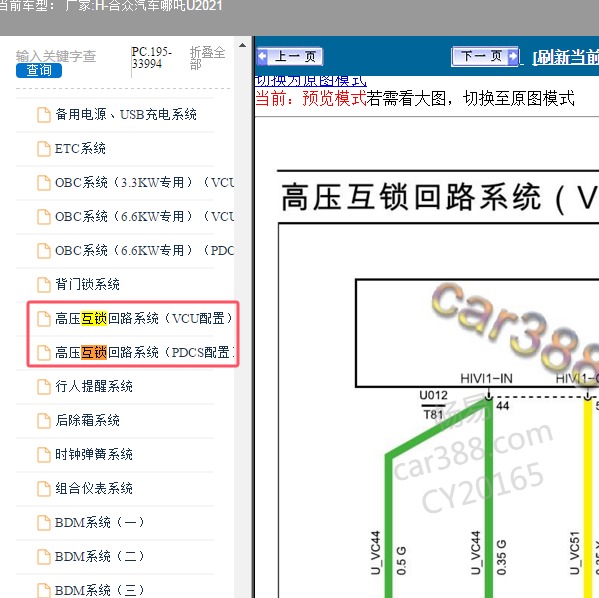Click the file icon beside BDM系统(一)
The image size is (599, 598).
tap(44, 523)
